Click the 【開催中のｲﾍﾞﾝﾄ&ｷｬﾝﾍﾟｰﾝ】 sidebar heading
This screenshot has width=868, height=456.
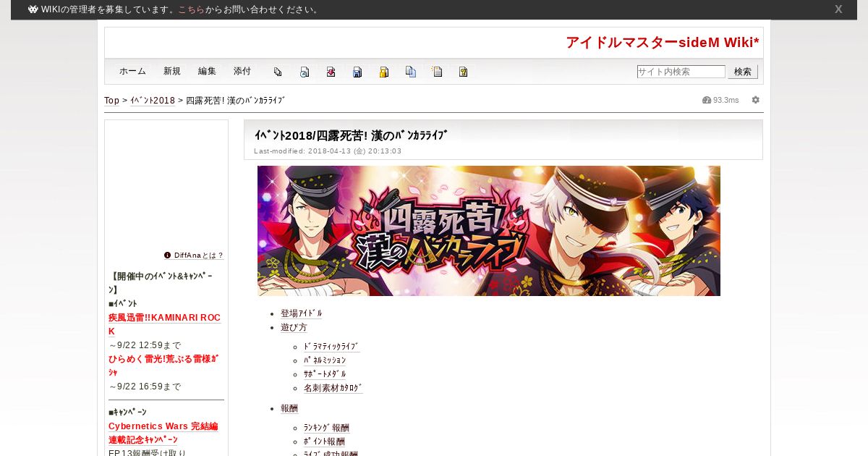pos(161,283)
